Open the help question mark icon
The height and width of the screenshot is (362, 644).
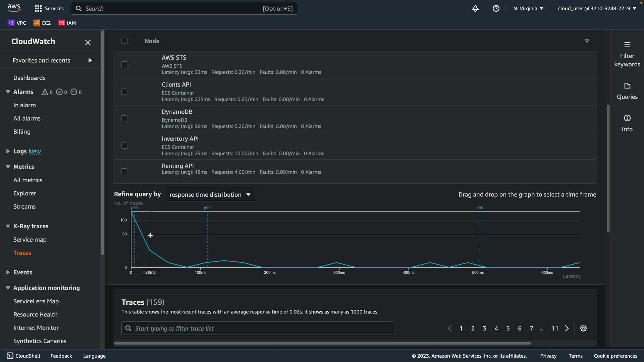(496, 8)
